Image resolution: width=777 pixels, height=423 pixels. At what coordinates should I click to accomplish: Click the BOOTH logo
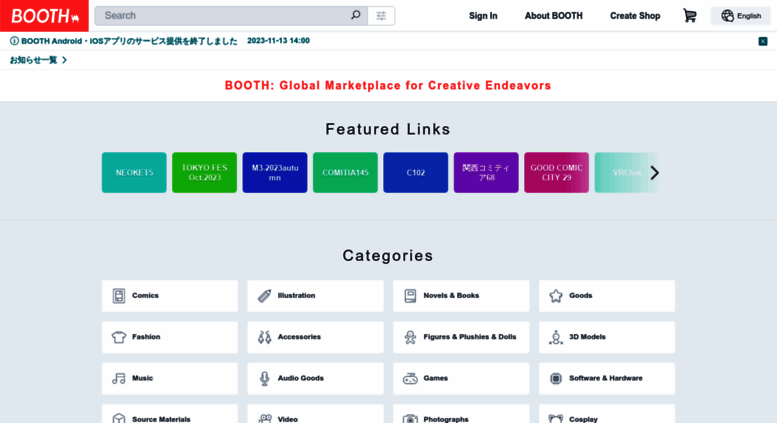44,16
